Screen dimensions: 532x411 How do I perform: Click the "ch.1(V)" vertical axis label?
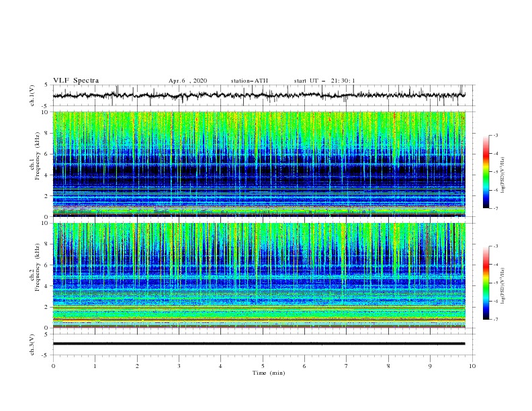click(32, 95)
